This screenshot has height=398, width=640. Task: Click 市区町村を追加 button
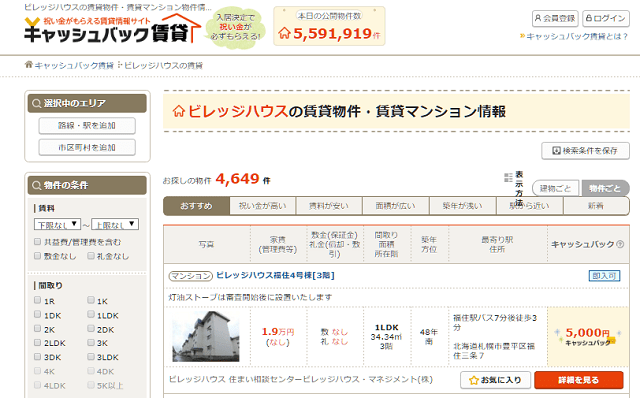coord(87,147)
